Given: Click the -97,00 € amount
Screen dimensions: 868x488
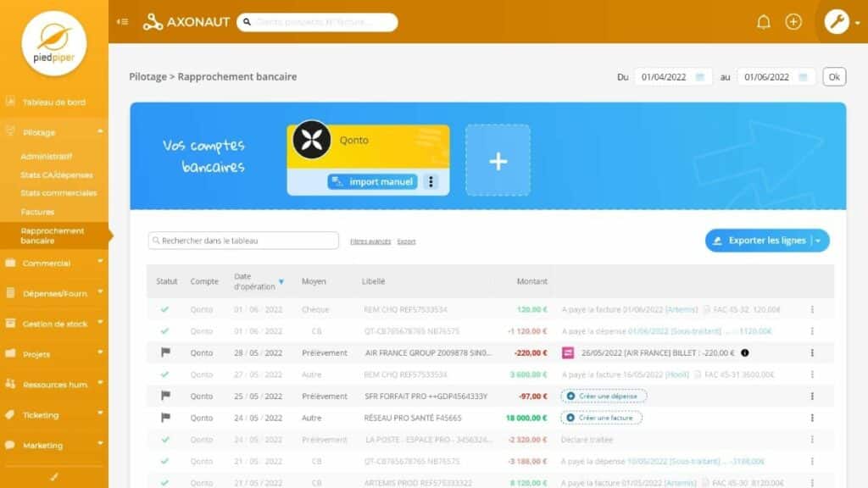Looking at the screenshot, I should coord(532,396).
